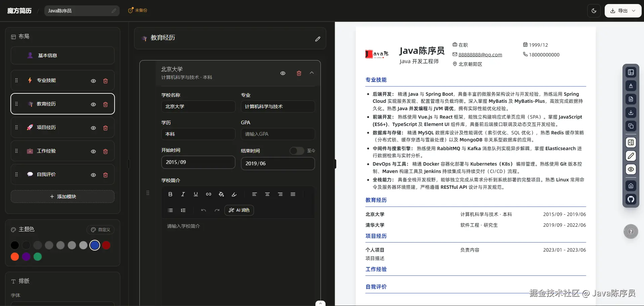Click the 添加模块 button

[63, 196]
